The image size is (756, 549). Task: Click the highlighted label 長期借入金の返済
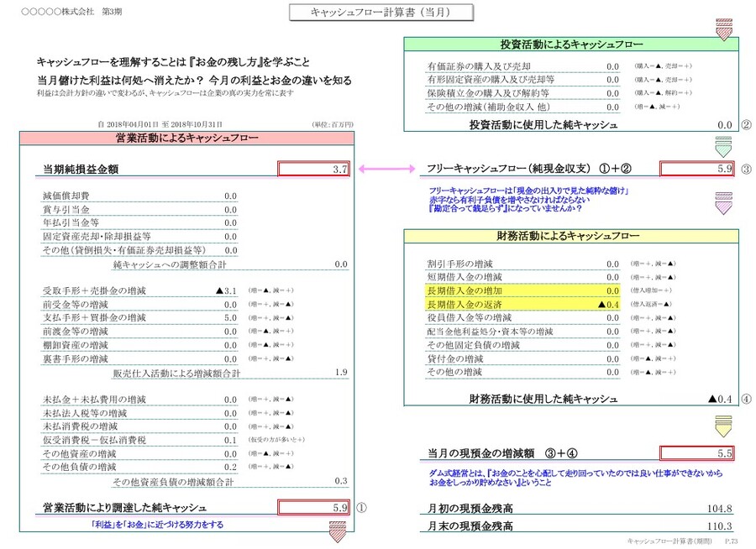pyautogui.click(x=465, y=305)
